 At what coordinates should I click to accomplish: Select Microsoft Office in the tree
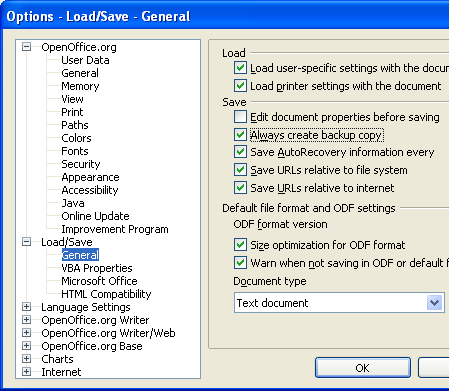[x=99, y=281]
